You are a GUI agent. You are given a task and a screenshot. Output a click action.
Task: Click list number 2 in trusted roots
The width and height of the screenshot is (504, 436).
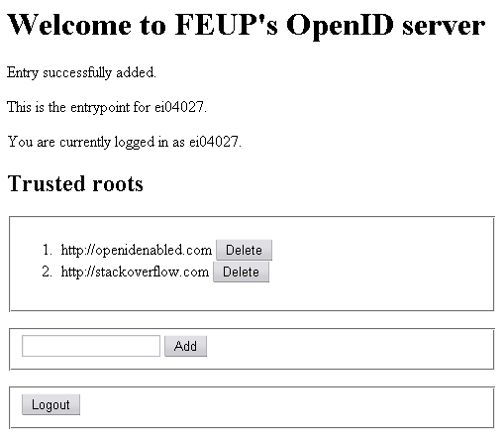pyautogui.click(x=47, y=272)
